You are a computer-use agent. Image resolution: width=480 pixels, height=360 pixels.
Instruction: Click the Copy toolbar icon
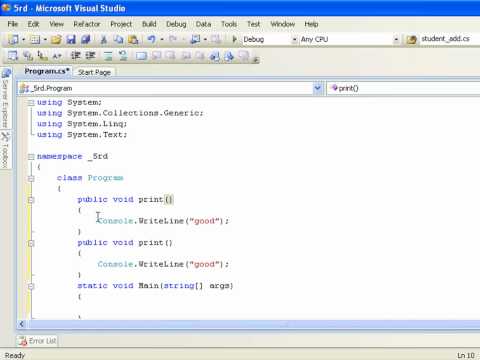point(118,39)
